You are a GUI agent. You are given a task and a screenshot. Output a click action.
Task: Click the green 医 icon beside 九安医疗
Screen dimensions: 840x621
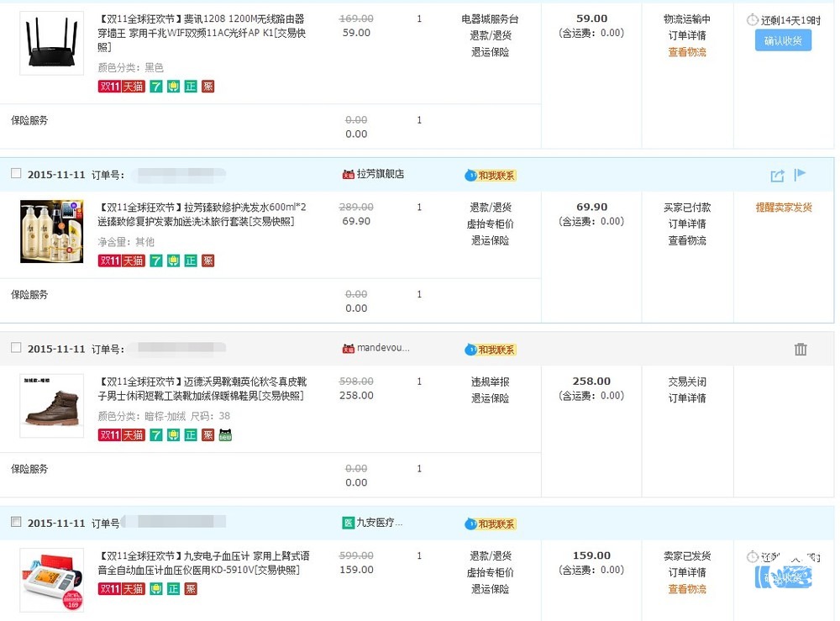(x=349, y=523)
